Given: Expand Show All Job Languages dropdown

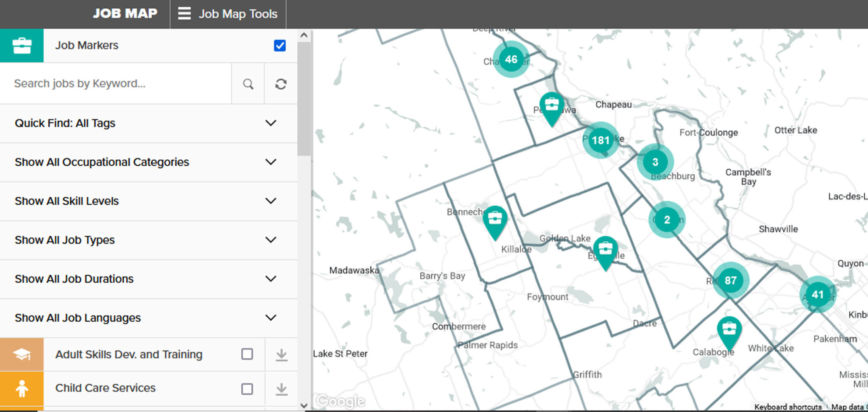Looking at the screenshot, I should point(149,318).
